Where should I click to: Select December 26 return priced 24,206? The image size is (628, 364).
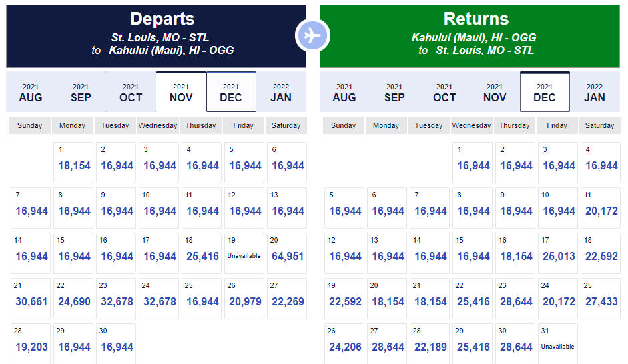pyautogui.click(x=344, y=343)
